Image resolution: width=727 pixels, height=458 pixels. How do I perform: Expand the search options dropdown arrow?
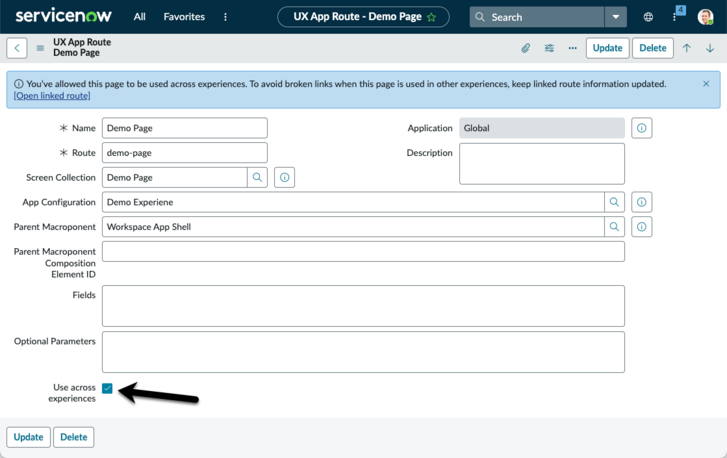(x=616, y=17)
